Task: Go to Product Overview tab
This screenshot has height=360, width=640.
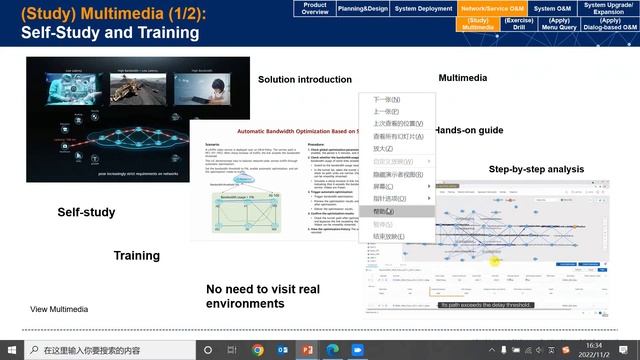Action: pos(315,8)
